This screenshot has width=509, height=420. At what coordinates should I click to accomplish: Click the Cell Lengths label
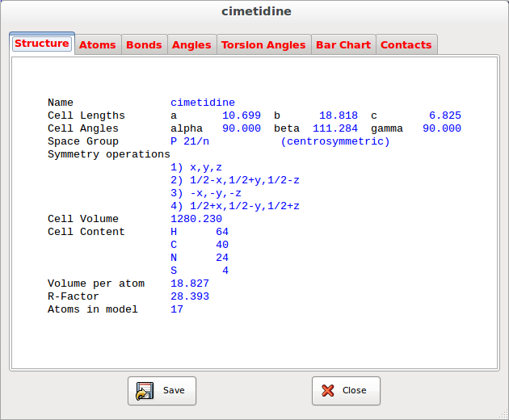coord(86,115)
